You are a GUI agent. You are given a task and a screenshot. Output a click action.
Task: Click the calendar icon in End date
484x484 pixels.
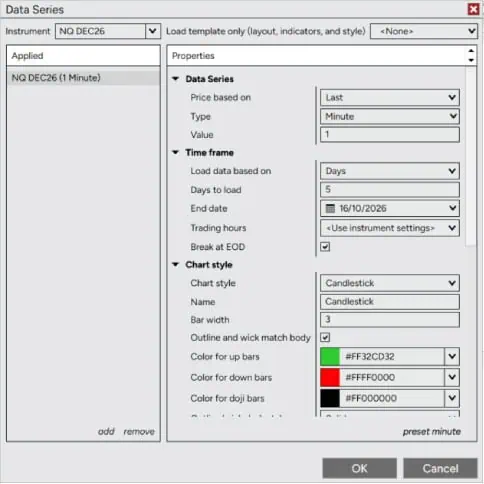tap(330, 209)
